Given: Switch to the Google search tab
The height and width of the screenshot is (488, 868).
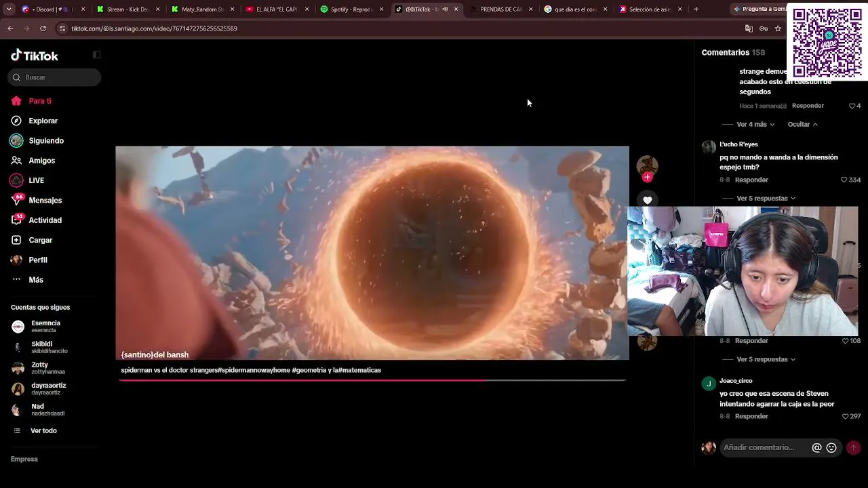Looking at the screenshot, I should pyautogui.click(x=576, y=9).
